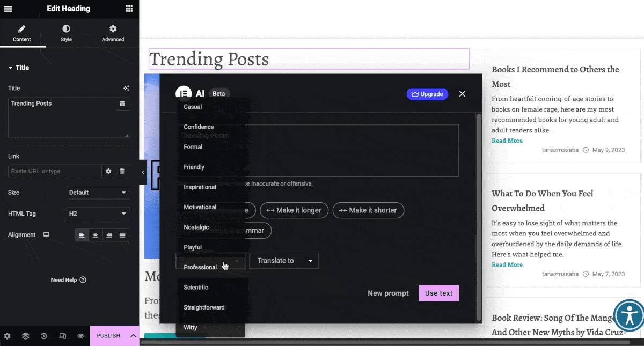Set alignment to center

point(96,235)
